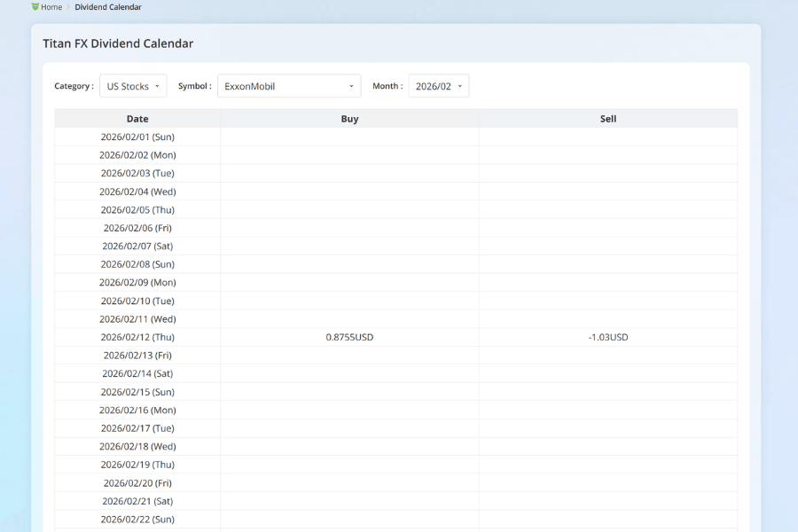
Task: Click the 2026/02/07 (Sat) date cell
Action: [137, 246]
